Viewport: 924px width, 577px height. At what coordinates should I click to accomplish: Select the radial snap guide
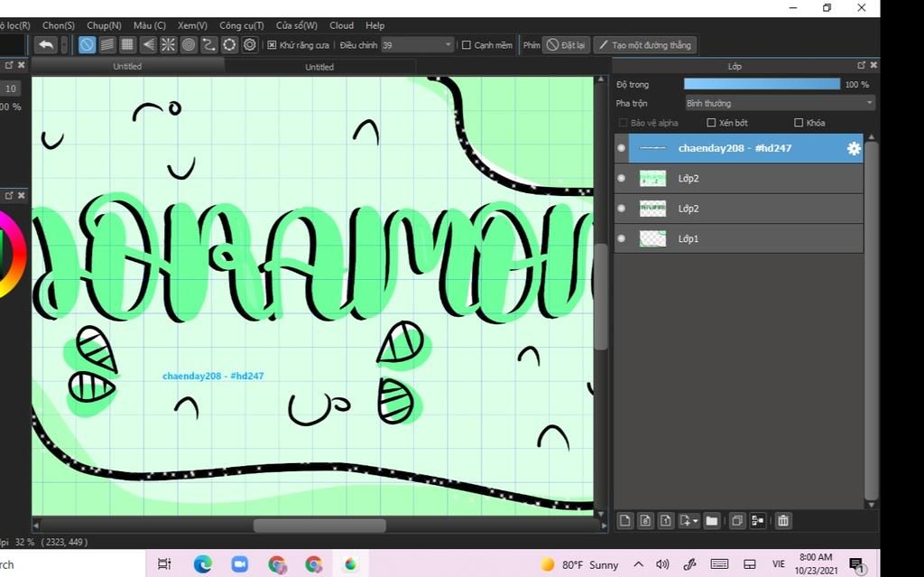(168, 45)
